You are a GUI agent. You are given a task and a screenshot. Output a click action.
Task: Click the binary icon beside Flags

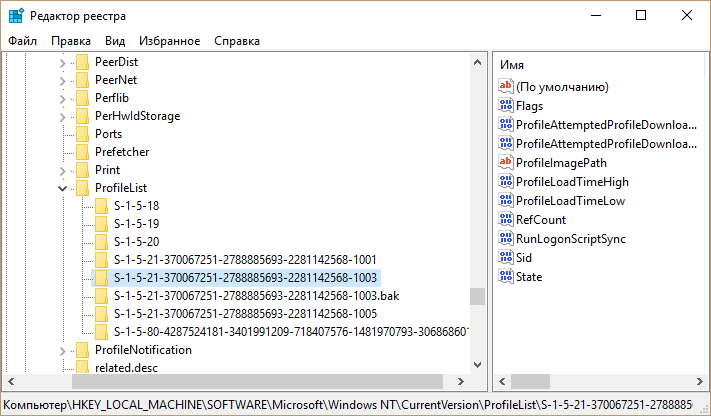[x=506, y=105]
